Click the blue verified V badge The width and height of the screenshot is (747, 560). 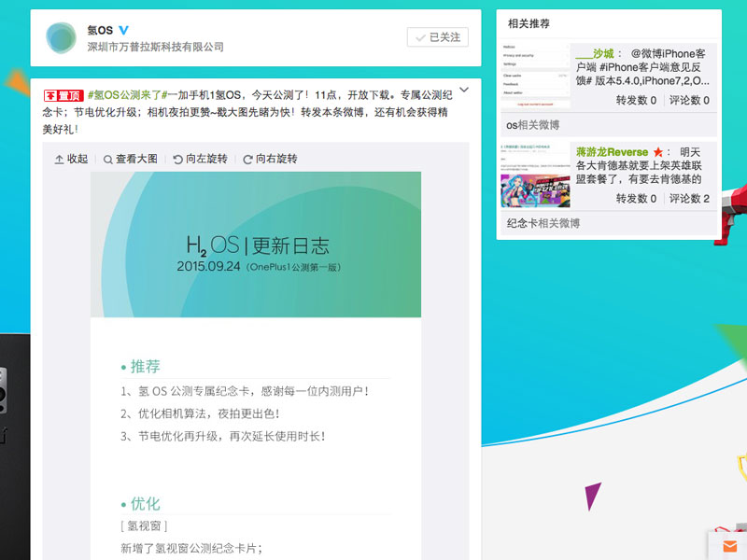tap(123, 30)
